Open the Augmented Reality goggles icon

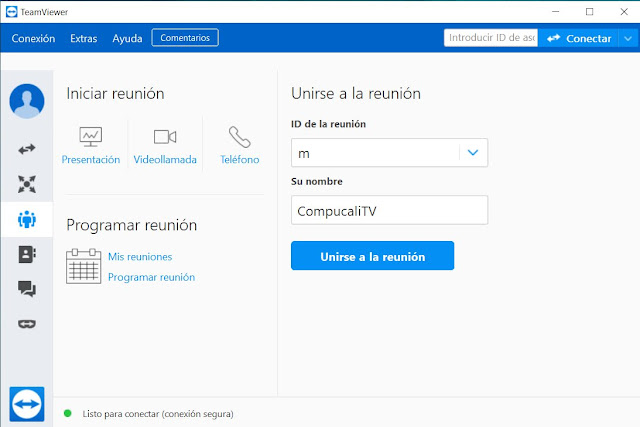point(27,324)
